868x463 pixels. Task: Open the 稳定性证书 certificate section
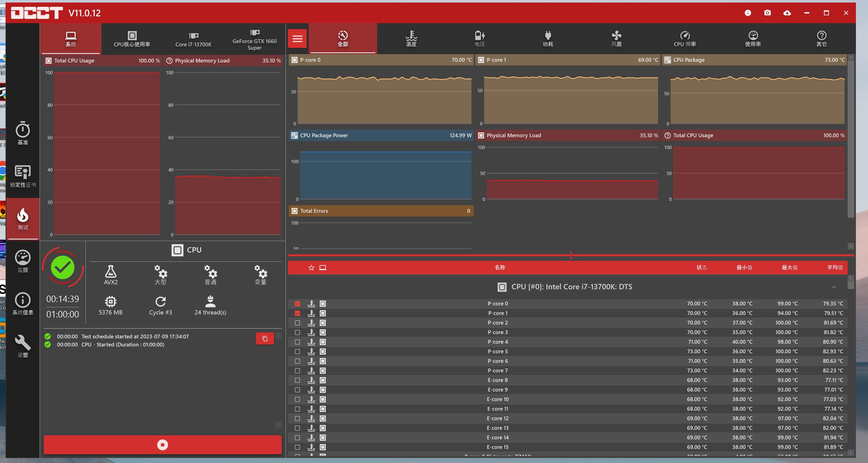coord(23,175)
